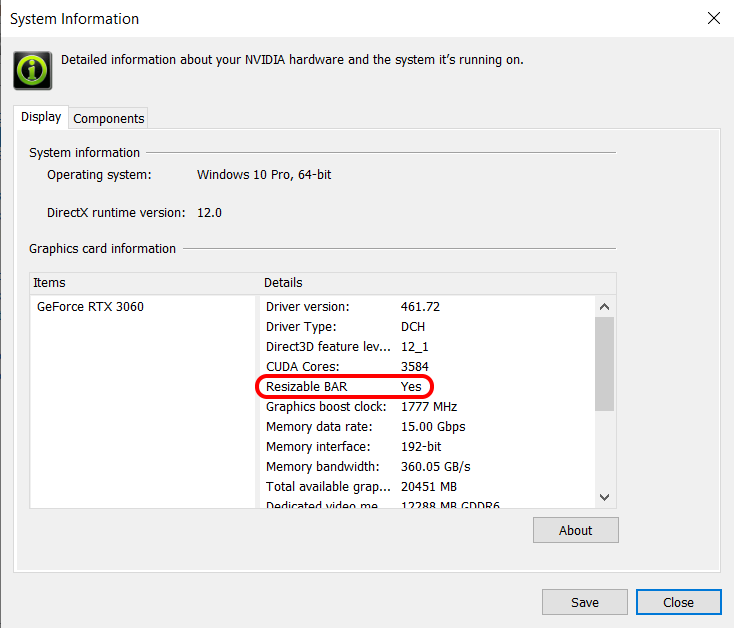Click the Windows 10 Pro, 64-bit value
The height and width of the screenshot is (628, 734).
(264, 175)
